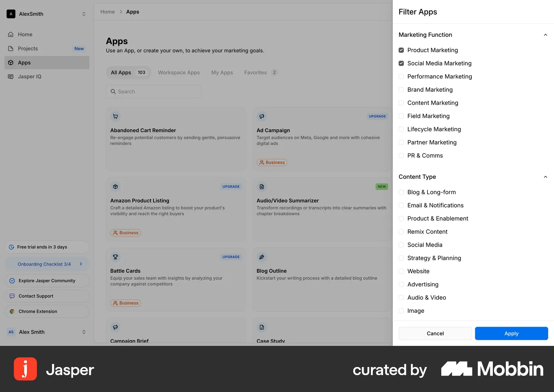
Task: Open the AlexSmith workspace switcher arrows
Action: coord(84,14)
